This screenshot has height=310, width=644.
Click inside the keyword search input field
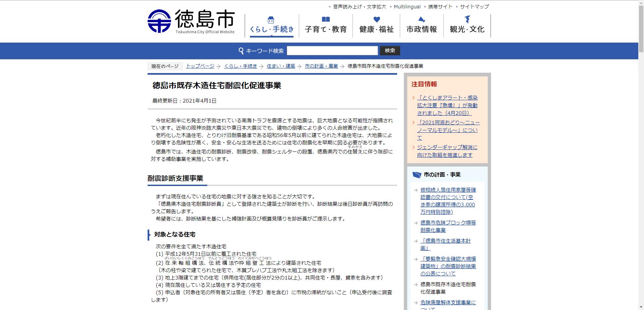(x=333, y=51)
